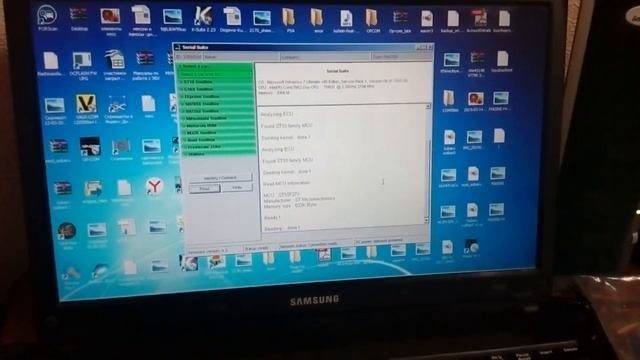Open the OPCOM folder on desktop
640x360 pixels.
pyautogui.click(x=372, y=20)
